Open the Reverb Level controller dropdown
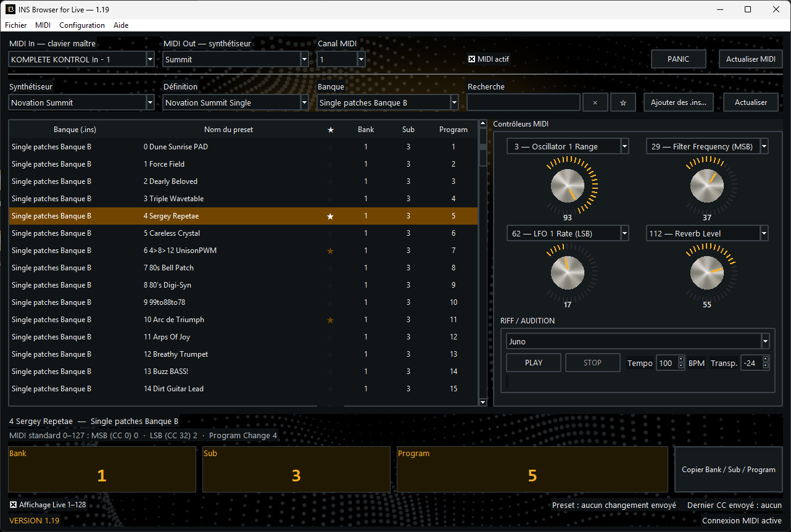The width and height of the screenshot is (791, 532). (x=707, y=233)
